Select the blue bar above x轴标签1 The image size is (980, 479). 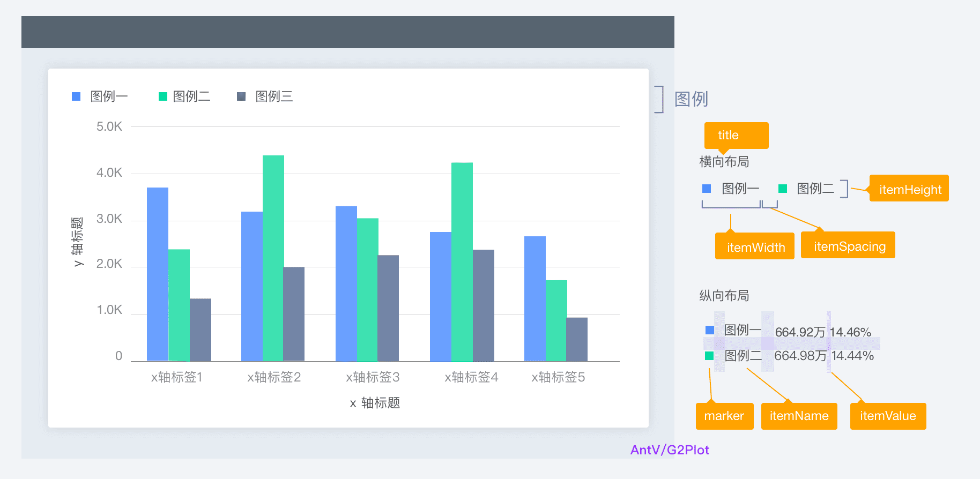[158, 274]
